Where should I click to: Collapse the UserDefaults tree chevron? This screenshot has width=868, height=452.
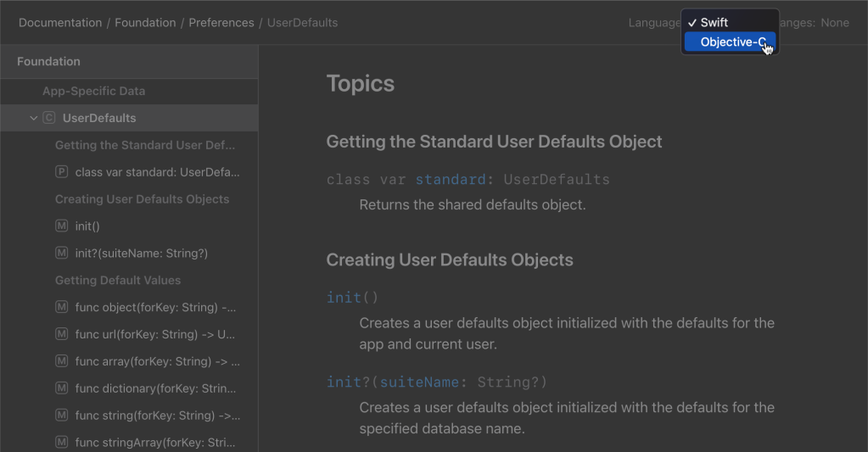click(34, 118)
